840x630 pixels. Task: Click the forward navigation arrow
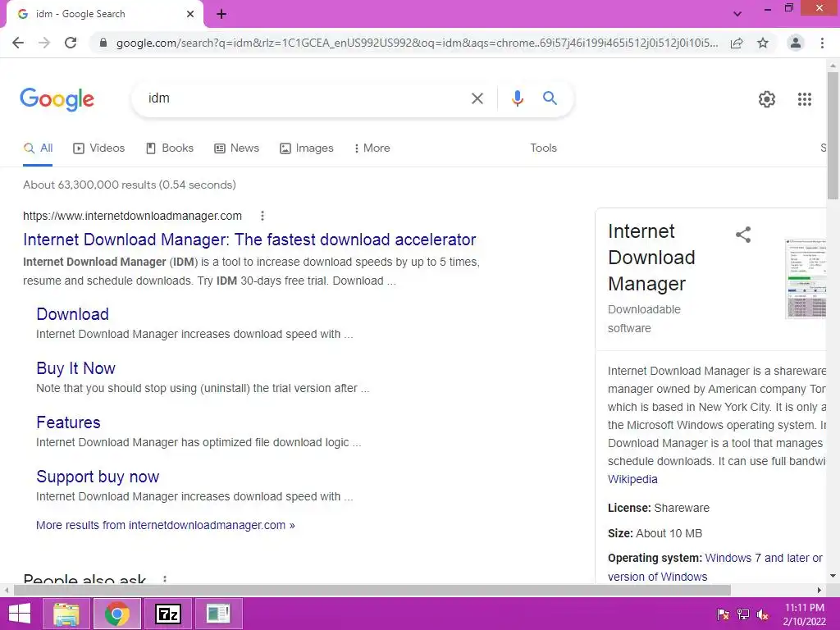click(x=44, y=43)
